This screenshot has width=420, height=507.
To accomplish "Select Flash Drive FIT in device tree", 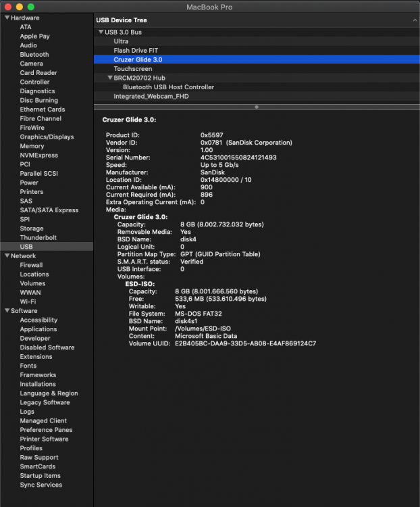I will coord(136,50).
